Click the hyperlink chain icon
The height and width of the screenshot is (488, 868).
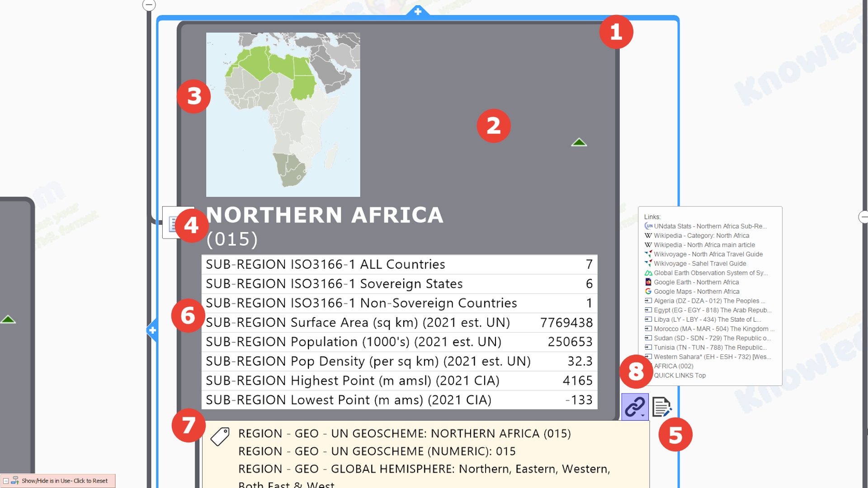[x=634, y=407]
